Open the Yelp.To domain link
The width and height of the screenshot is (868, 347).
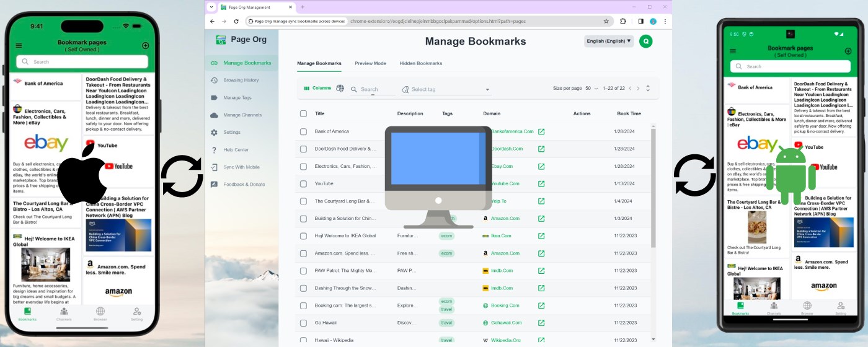(x=498, y=201)
